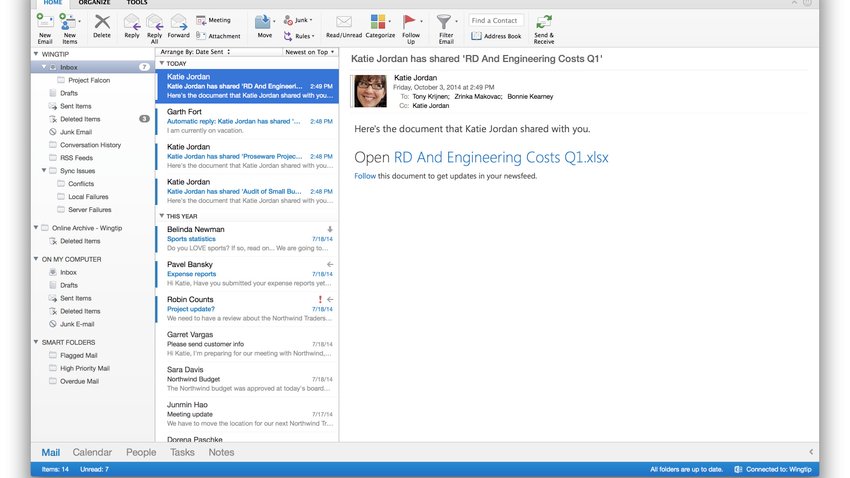Open the Arrange By: Date Sent dropdown
Screen dimensions: 850x478
(x=195, y=52)
